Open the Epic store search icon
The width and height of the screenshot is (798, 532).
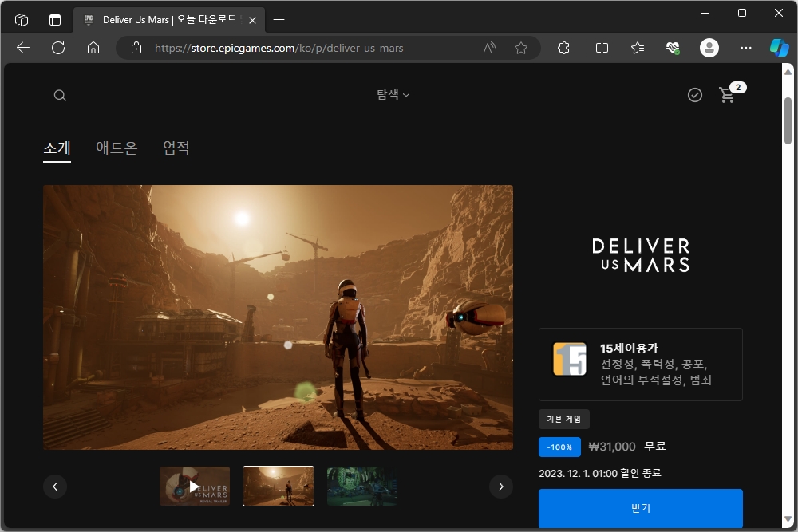click(60, 95)
